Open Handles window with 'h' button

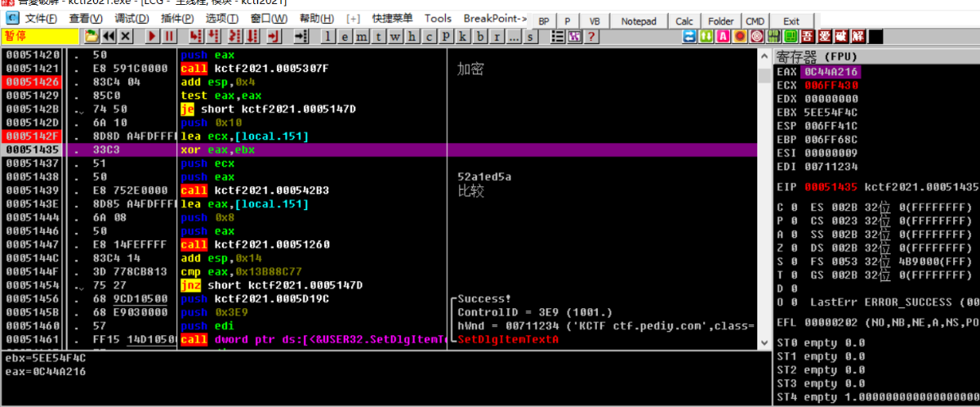(x=412, y=36)
